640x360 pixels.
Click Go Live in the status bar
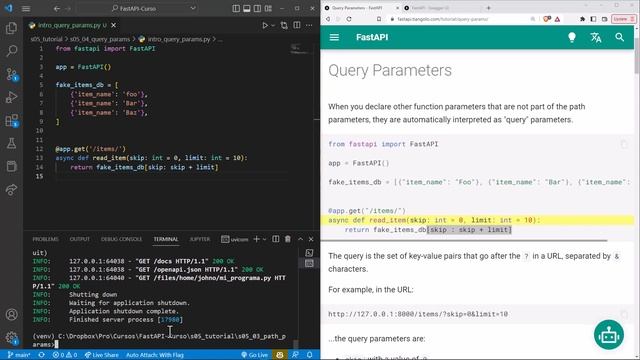tap(254, 355)
